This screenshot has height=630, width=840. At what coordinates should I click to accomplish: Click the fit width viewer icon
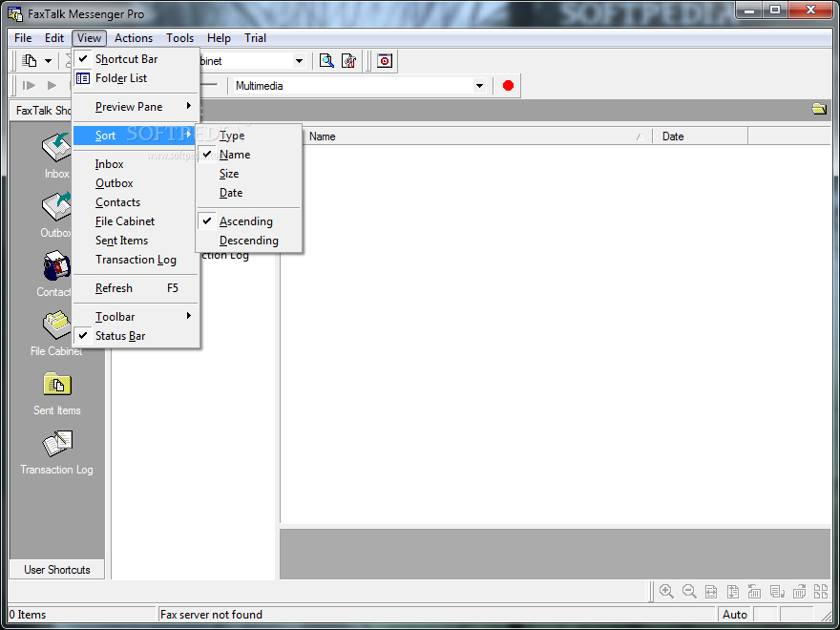[711, 592]
